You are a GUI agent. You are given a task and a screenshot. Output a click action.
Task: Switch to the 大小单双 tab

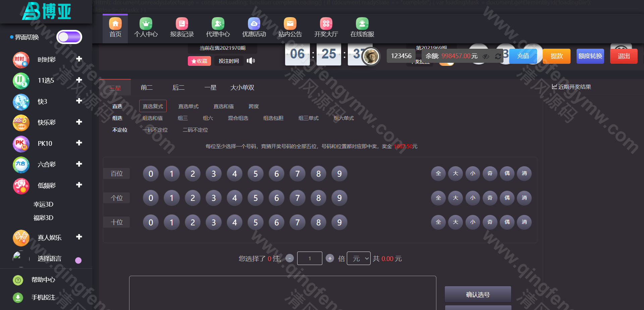pyautogui.click(x=242, y=88)
